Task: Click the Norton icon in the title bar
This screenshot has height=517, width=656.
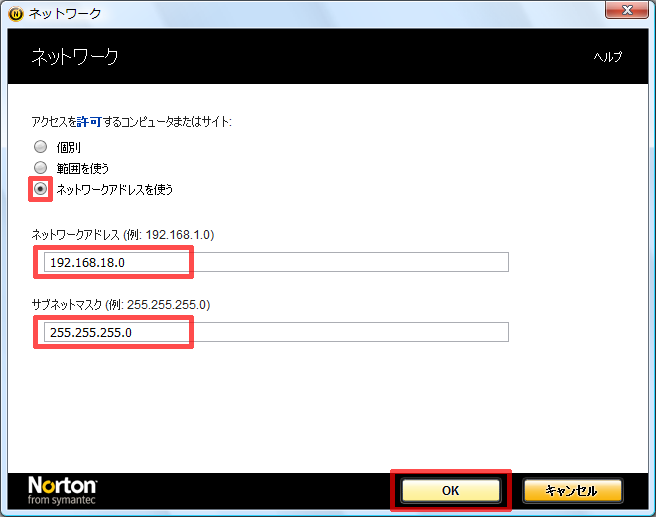Action: click(15, 15)
